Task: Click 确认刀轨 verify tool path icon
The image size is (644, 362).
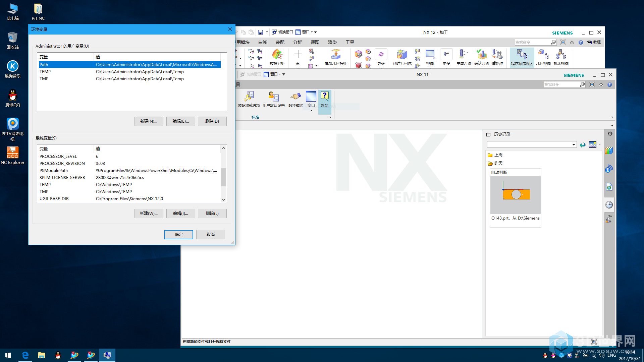Action: coord(481,58)
